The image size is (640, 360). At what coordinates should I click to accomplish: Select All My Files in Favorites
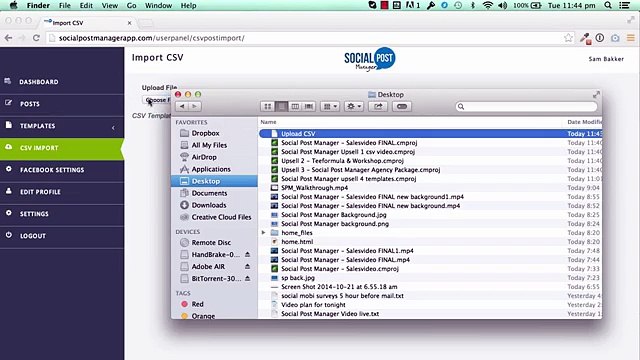coord(209,145)
